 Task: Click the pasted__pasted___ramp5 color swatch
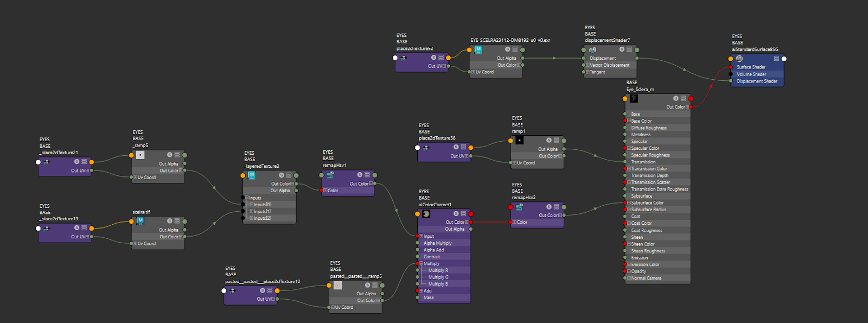tap(337, 285)
